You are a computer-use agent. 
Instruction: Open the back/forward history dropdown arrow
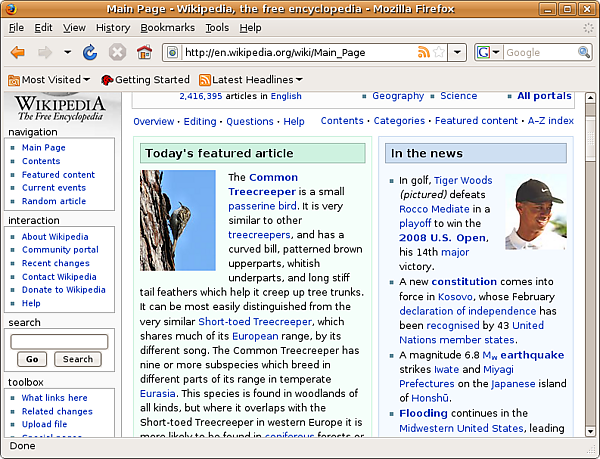click(x=67, y=52)
